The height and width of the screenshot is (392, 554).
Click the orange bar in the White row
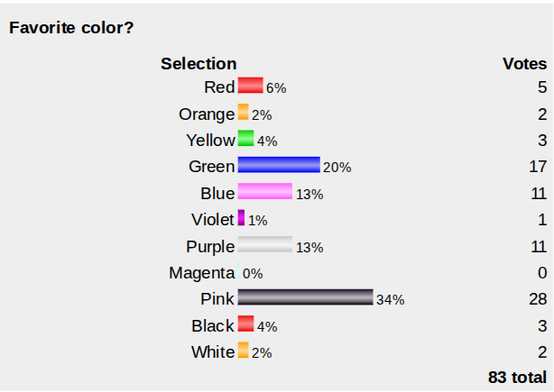(243, 351)
